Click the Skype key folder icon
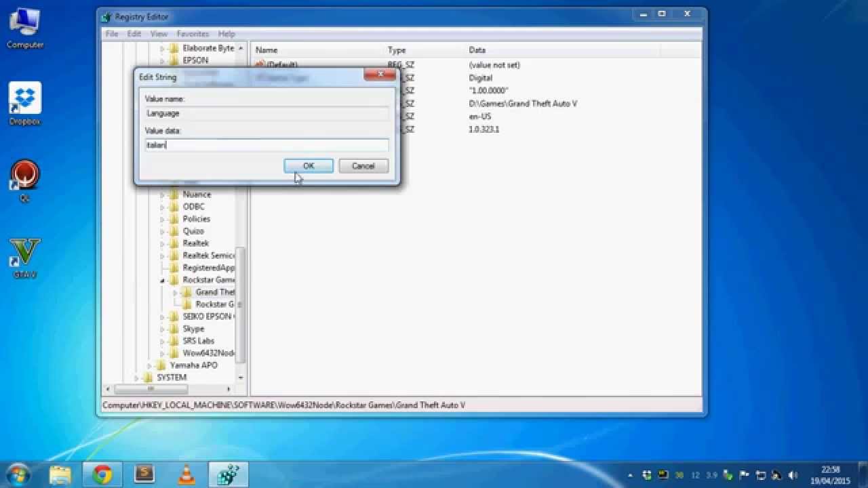Screen dimensions: 868x488 pyautogui.click(x=174, y=329)
